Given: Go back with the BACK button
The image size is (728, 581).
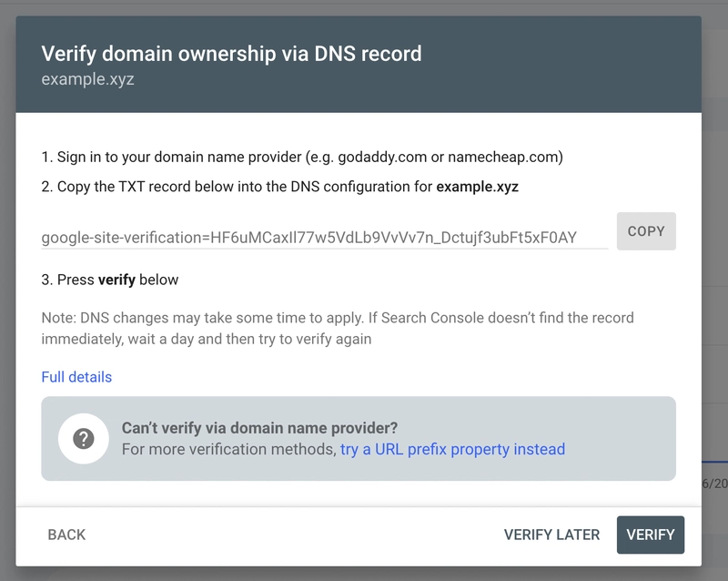Looking at the screenshot, I should click(x=66, y=535).
